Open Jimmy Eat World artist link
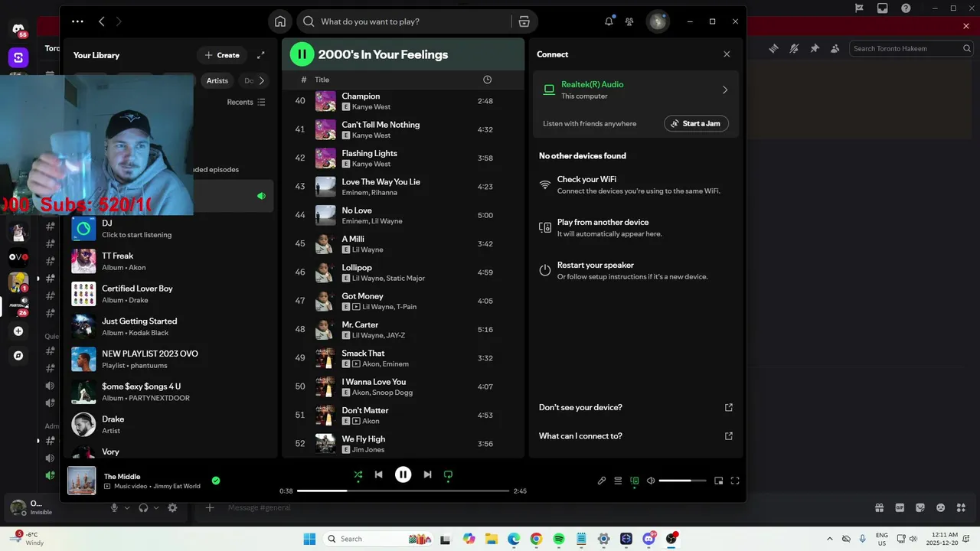Screen dimensions: 980x551 pos(177,486)
